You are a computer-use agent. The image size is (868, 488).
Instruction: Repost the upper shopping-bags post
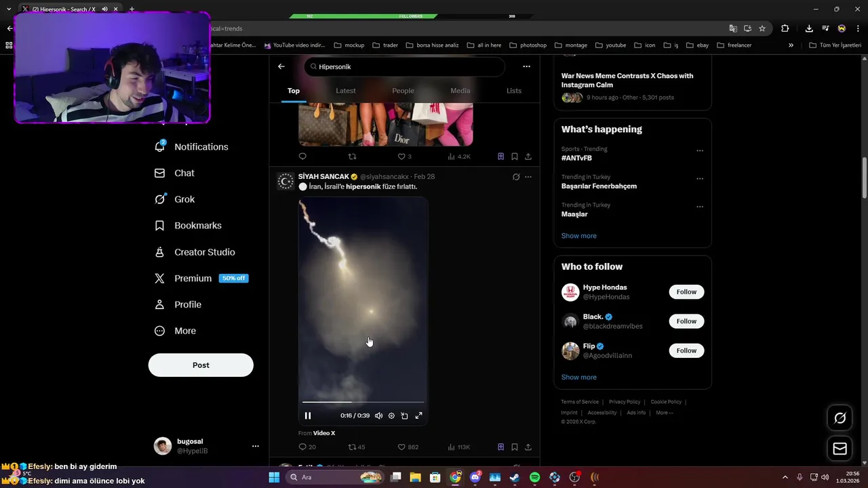(x=352, y=157)
